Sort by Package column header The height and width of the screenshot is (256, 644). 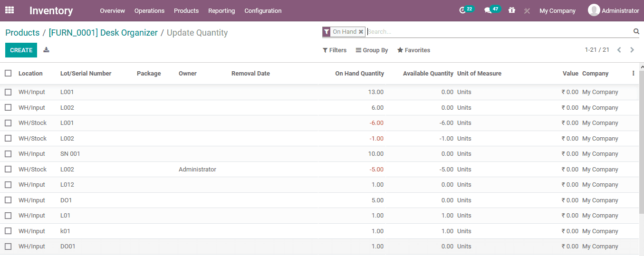(149, 73)
